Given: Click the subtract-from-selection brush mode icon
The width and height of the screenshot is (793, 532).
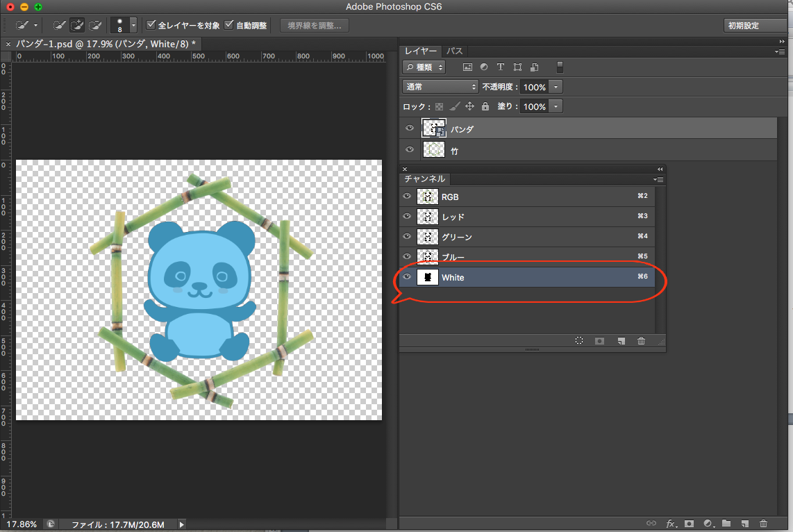Looking at the screenshot, I should [x=95, y=26].
